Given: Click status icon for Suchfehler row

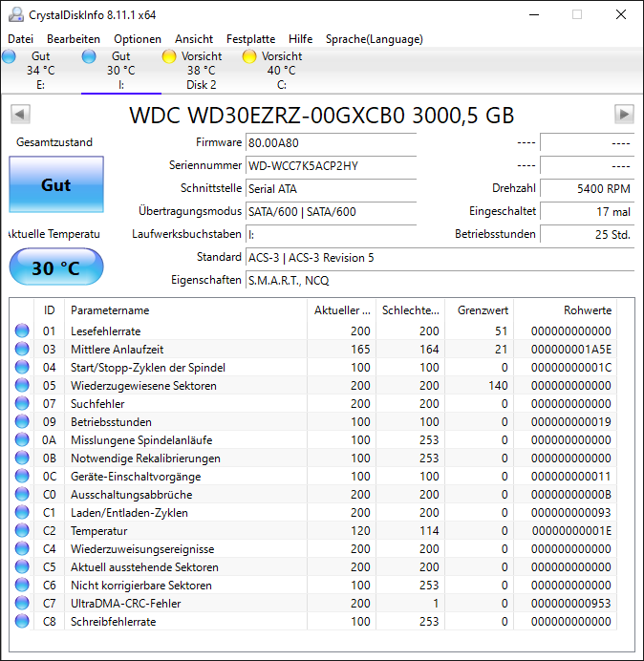Looking at the screenshot, I should [x=22, y=403].
